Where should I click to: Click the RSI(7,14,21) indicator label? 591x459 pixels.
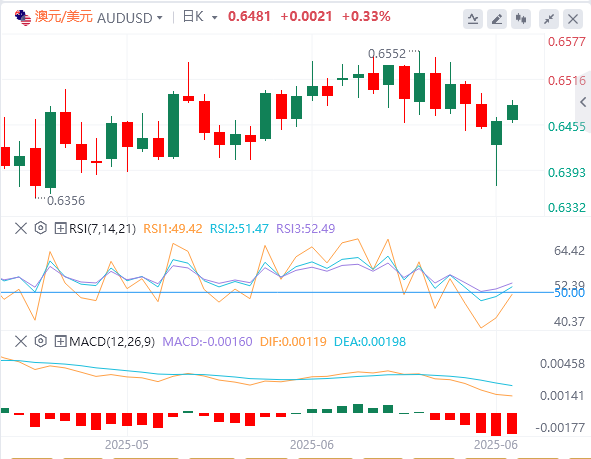pyautogui.click(x=102, y=228)
